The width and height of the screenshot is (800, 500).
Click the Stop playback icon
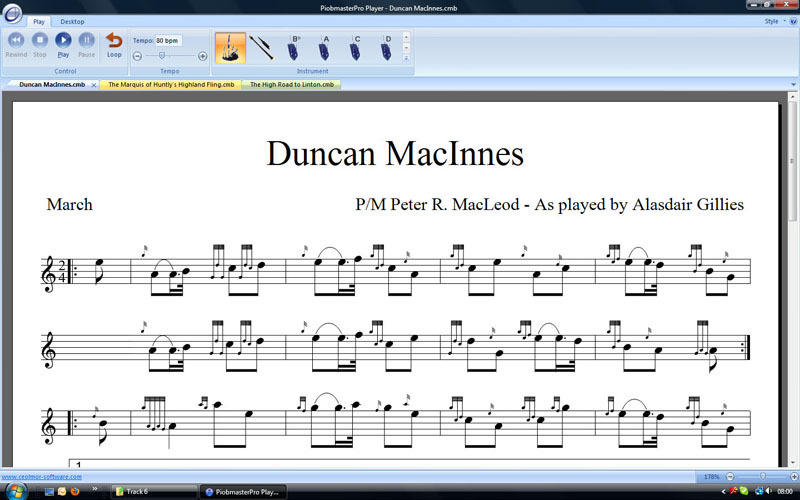pyautogui.click(x=40, y=42)
